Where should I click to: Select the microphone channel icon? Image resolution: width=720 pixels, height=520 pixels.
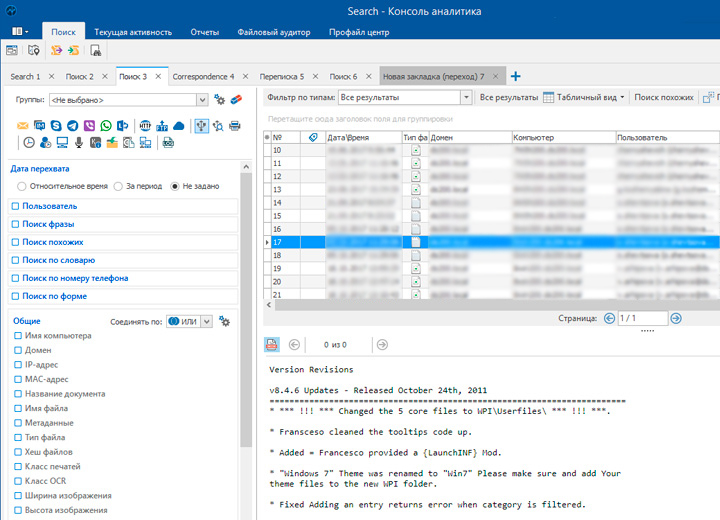click(x=79, y=143)
